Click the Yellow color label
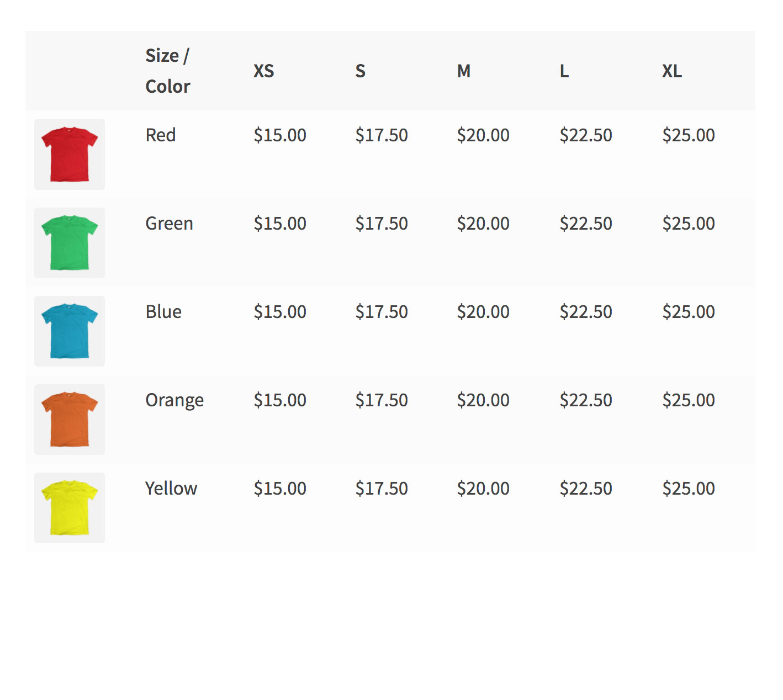 pyautogui.click(x=171, y=489)
